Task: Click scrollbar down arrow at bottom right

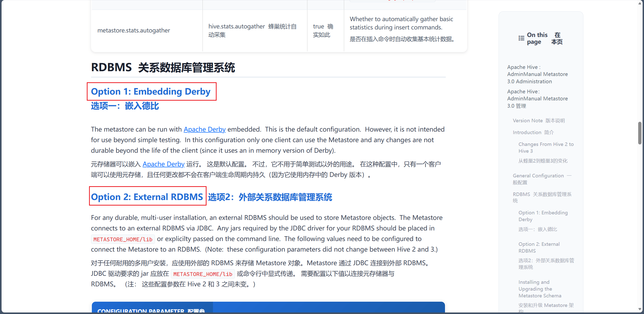Action: pos(640,309)
